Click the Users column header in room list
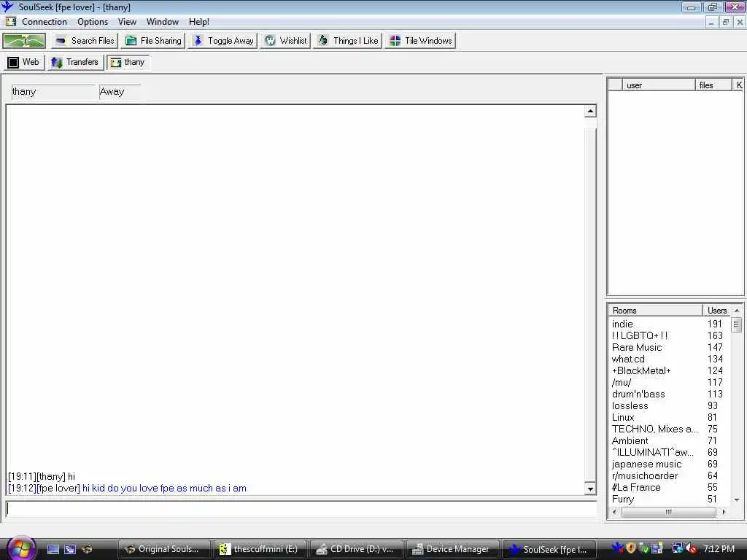This screenshot has height=560, width=747. click(x=717, y=311)
